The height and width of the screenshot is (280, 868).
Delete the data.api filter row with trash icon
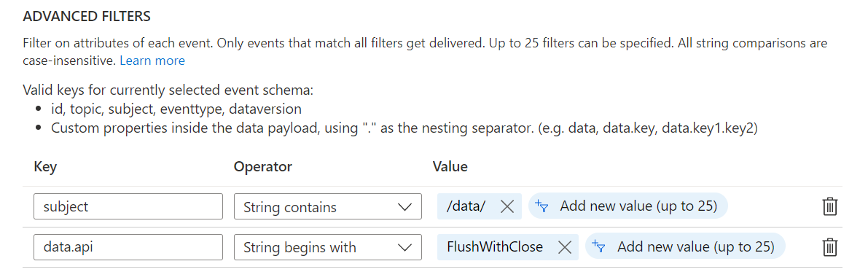click(x=829, y=246)
